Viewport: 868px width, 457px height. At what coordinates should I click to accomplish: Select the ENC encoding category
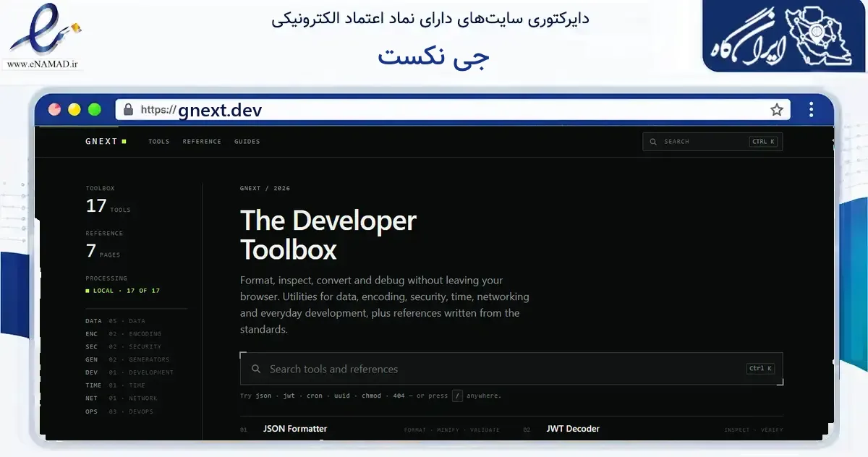[123, 334]
